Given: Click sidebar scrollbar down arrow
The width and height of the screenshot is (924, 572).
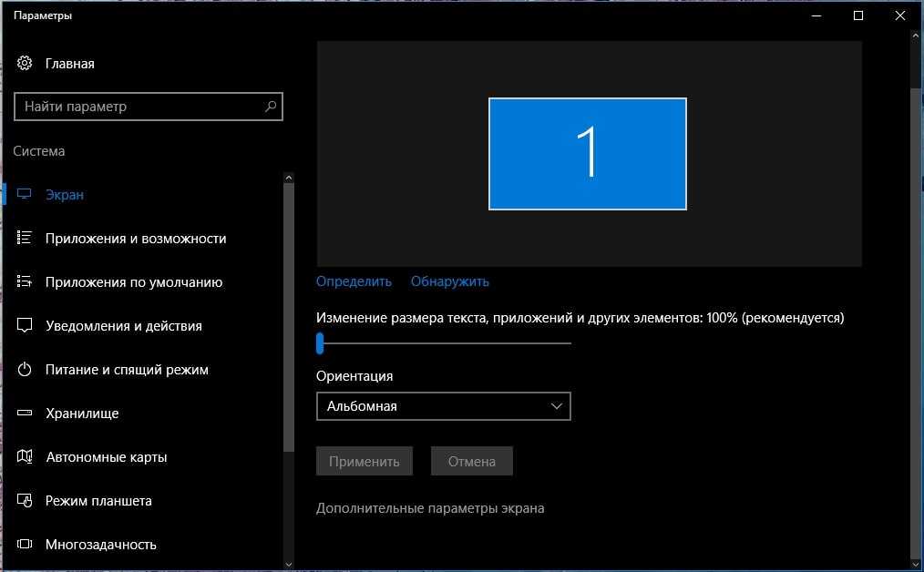Looking at the screenshot, I should click(x=288, y=565).
